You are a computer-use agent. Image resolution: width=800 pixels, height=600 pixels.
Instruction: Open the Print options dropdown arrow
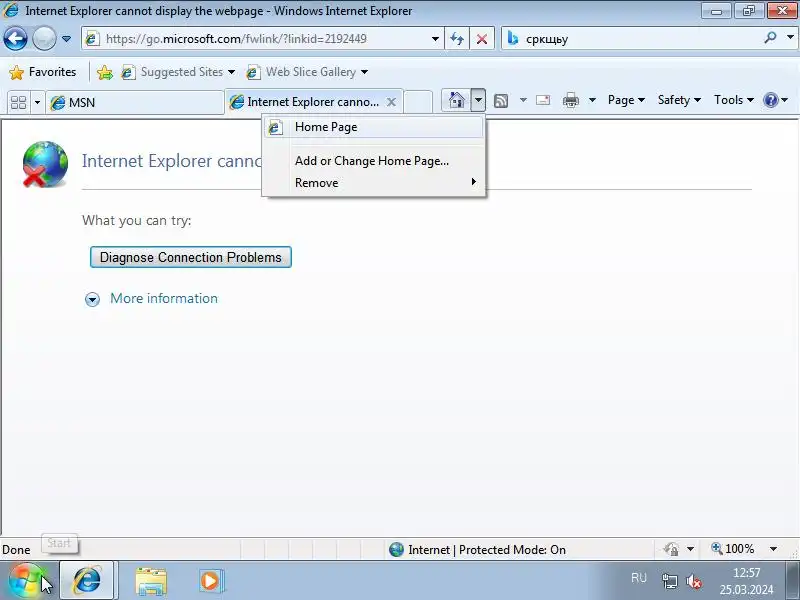tap(592, 100)
